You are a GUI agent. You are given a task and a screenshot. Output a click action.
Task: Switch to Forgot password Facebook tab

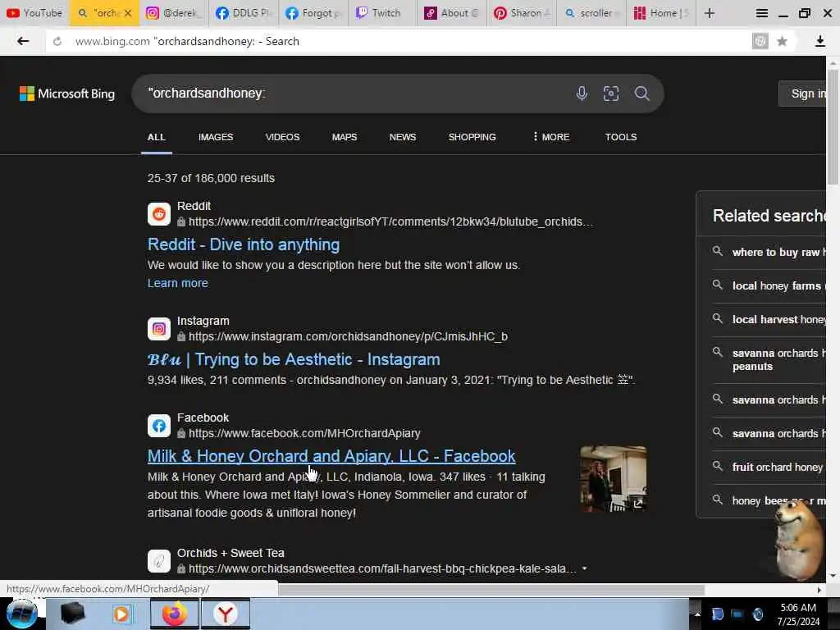tap(313, 13)
